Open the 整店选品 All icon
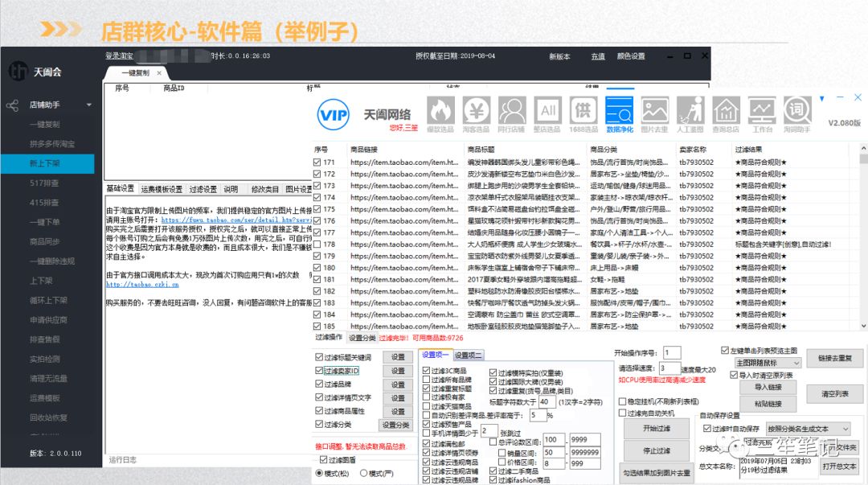Image resolution: width=868 pixels, height=485 pixels. (x=547, y=110)
